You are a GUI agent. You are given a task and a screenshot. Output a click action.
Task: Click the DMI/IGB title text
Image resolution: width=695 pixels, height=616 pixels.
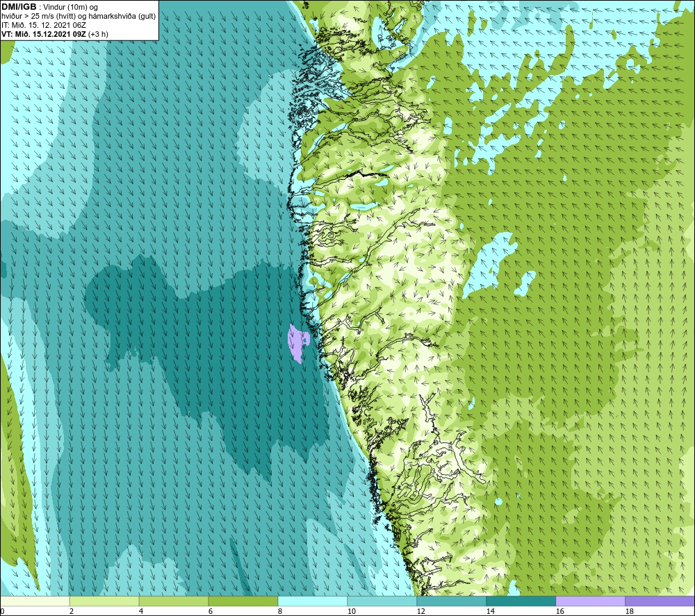coord(19,7)
